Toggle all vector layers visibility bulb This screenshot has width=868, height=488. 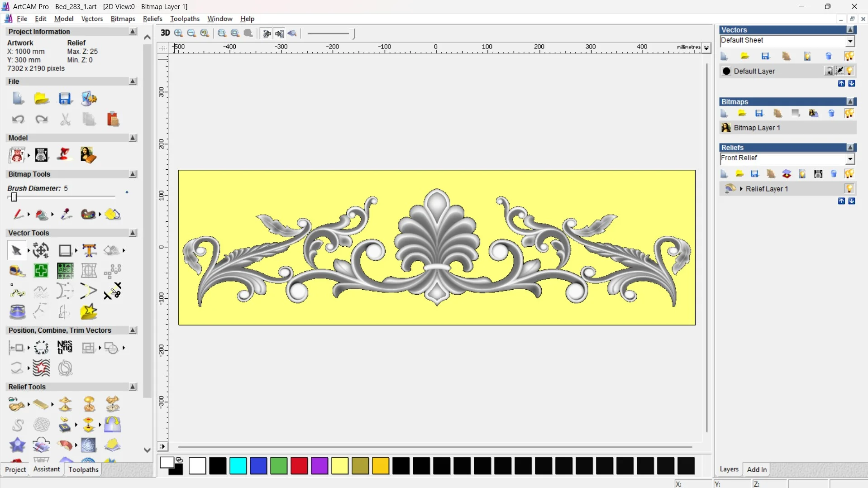(849, 56)
